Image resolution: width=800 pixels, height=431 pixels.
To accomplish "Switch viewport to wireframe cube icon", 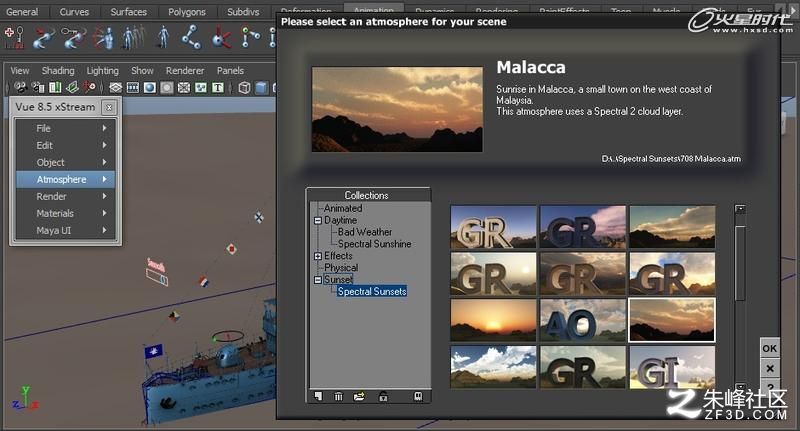I will point(244,88).
